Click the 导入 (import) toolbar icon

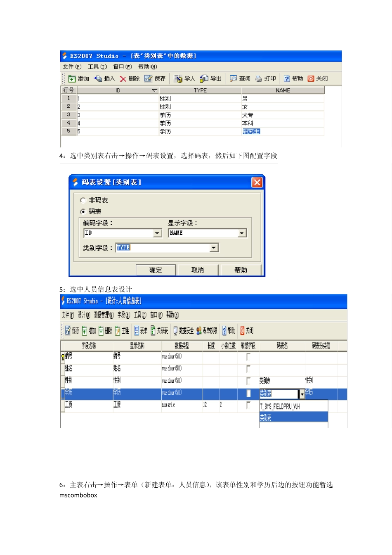click(x=178, y=78)
